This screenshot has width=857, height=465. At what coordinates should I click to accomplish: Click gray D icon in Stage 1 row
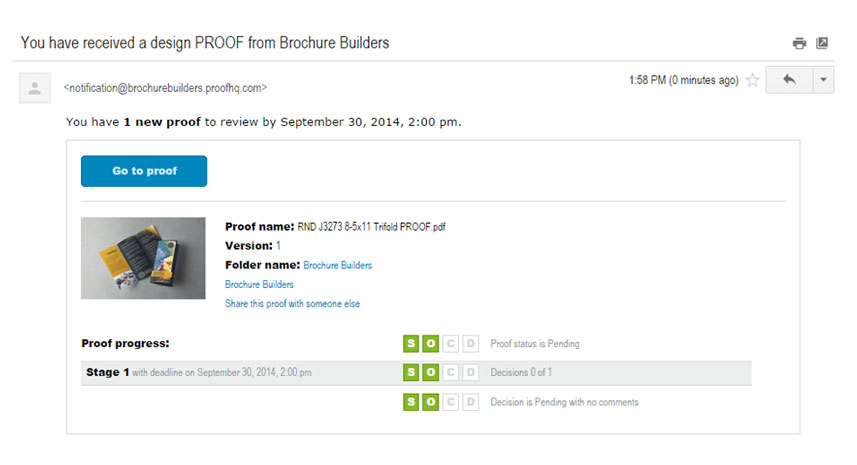471,373
